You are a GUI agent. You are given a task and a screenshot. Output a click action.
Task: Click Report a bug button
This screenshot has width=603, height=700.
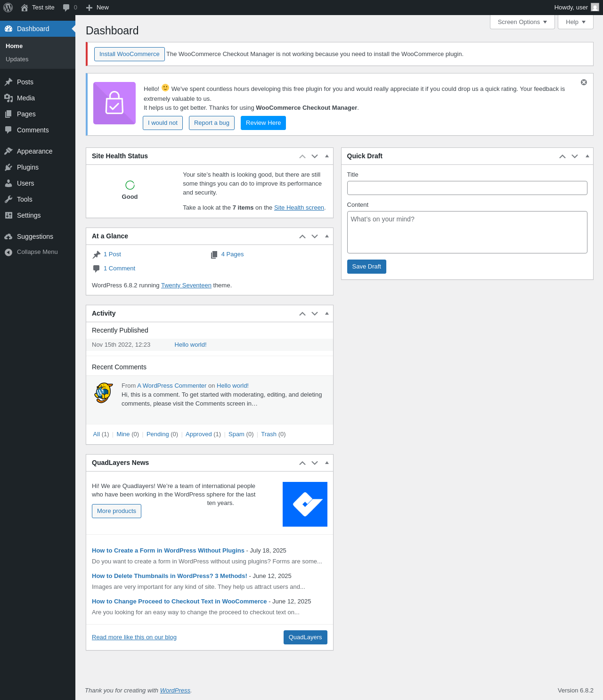coord(212,123)
